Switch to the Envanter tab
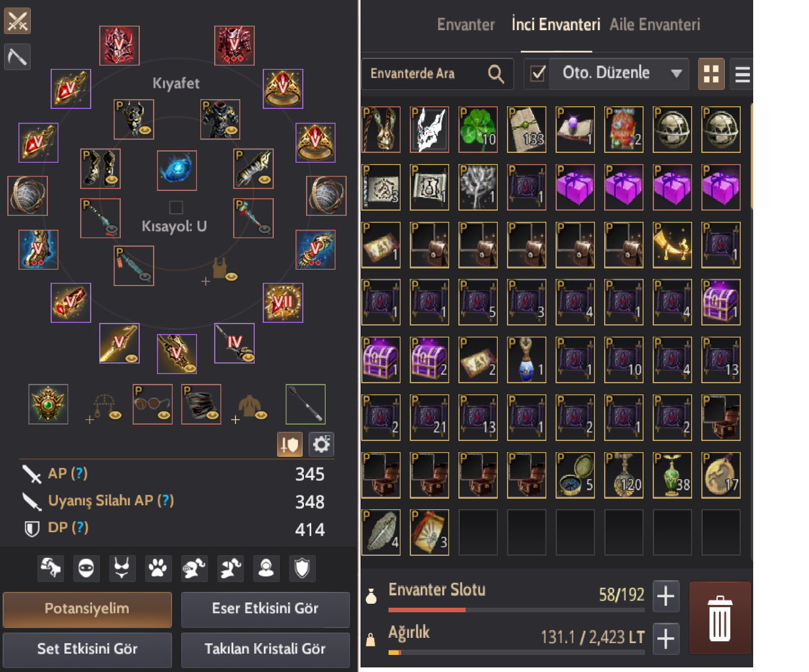 click(466, 25)
